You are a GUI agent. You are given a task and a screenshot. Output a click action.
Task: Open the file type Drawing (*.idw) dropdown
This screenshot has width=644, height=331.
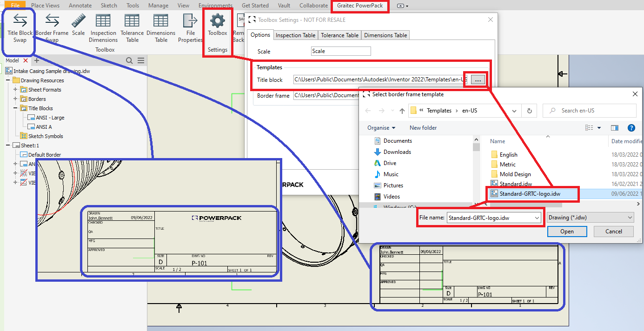point(591,218)
